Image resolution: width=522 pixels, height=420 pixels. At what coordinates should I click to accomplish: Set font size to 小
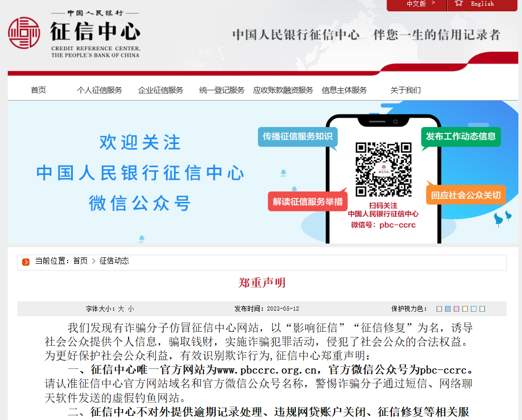(x=131, y=309)
